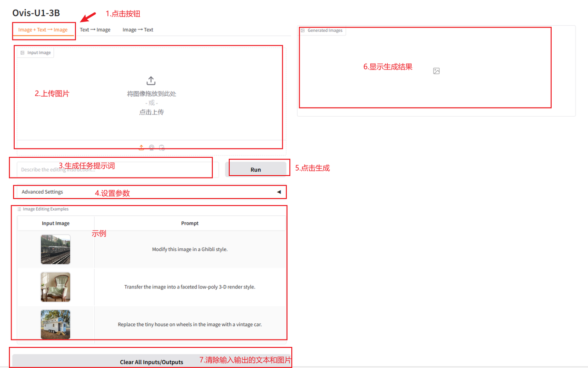Choose the webcam source icon

tap(152, 148)
